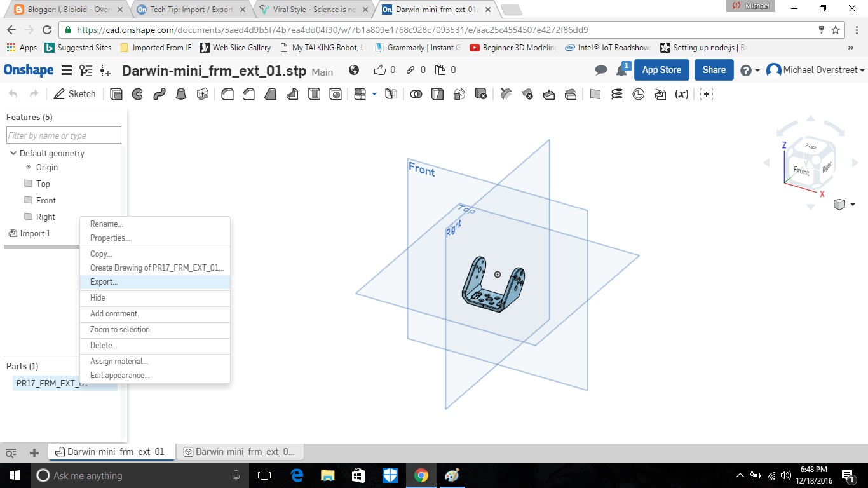Activate the Loft tool
The image size is (868, 488).
click(x=181, y=93)
